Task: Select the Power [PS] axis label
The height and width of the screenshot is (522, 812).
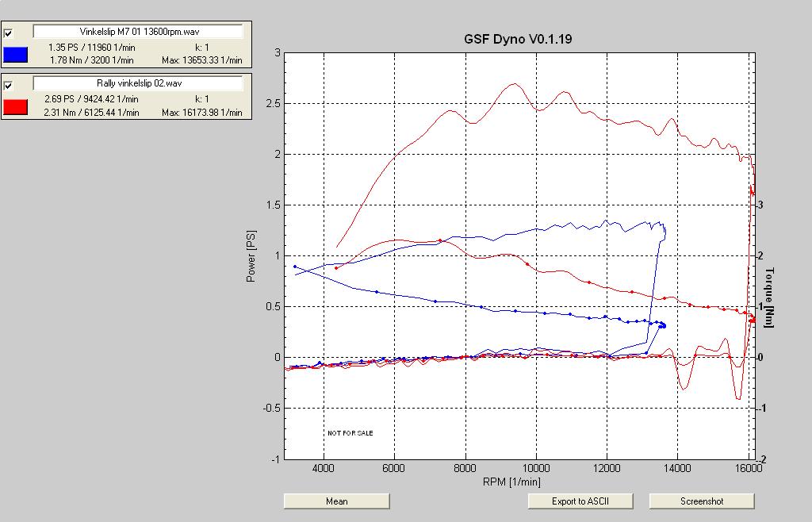Action: point(251,257)
